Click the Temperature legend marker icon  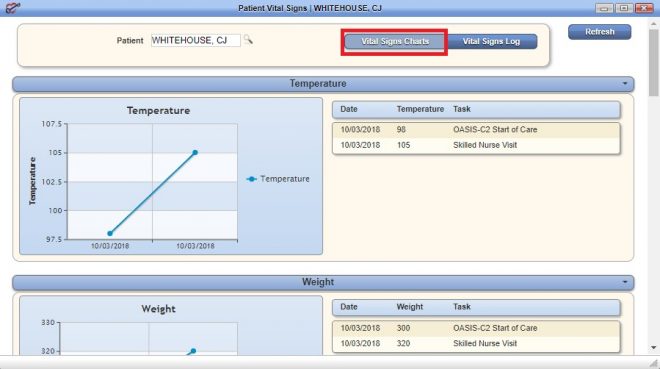click(x=252, y=179)
